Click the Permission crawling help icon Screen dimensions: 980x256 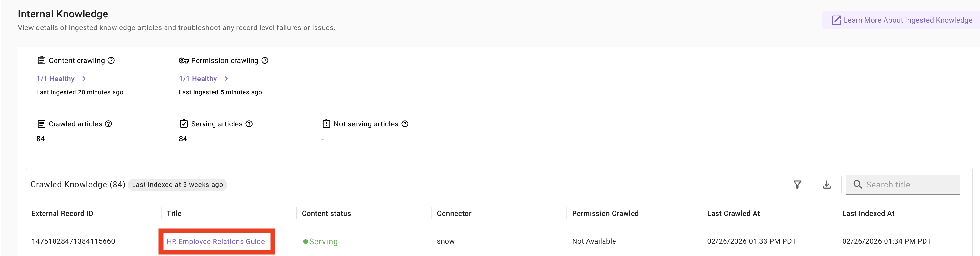(265, 60)
